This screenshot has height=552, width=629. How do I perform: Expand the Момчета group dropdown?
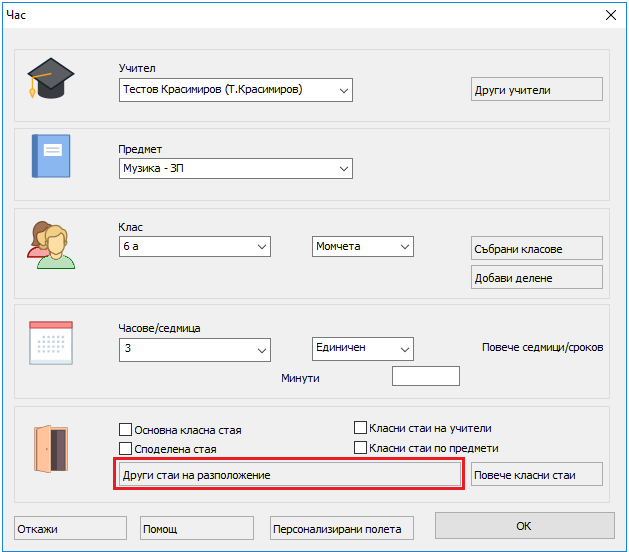(404, 246)
